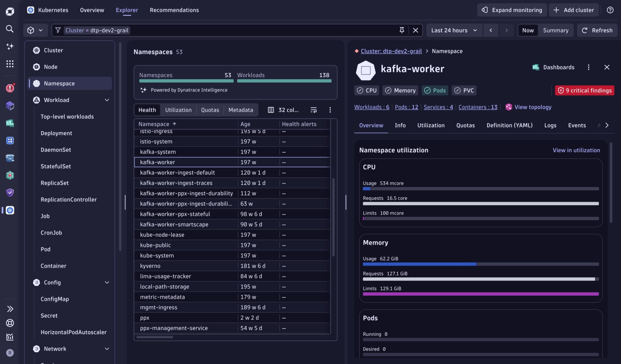Viewport: 621px width, 364px height.
Task: Follow the Cluster: dtp-dev2-grail breadcrumb link
Action: (391, 51)
